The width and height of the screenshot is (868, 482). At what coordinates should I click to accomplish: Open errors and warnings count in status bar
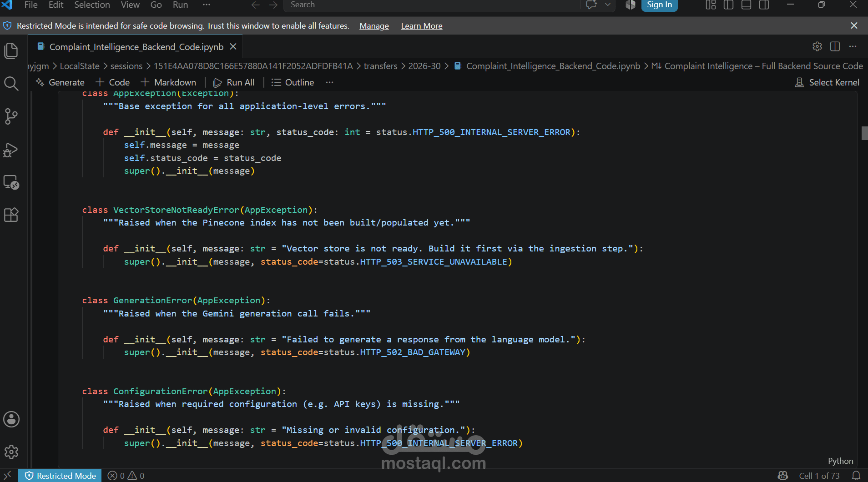(x=126, y=476)
